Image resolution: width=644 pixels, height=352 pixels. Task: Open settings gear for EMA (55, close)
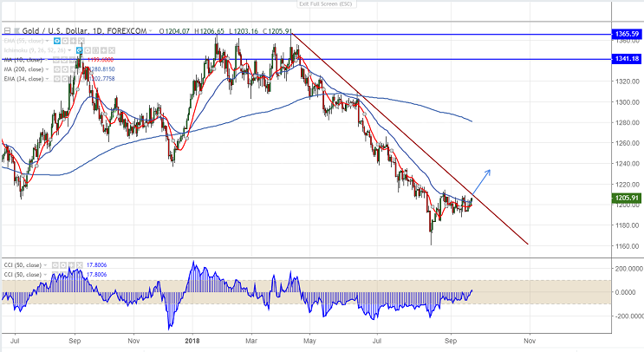click(x=65, y=41)
